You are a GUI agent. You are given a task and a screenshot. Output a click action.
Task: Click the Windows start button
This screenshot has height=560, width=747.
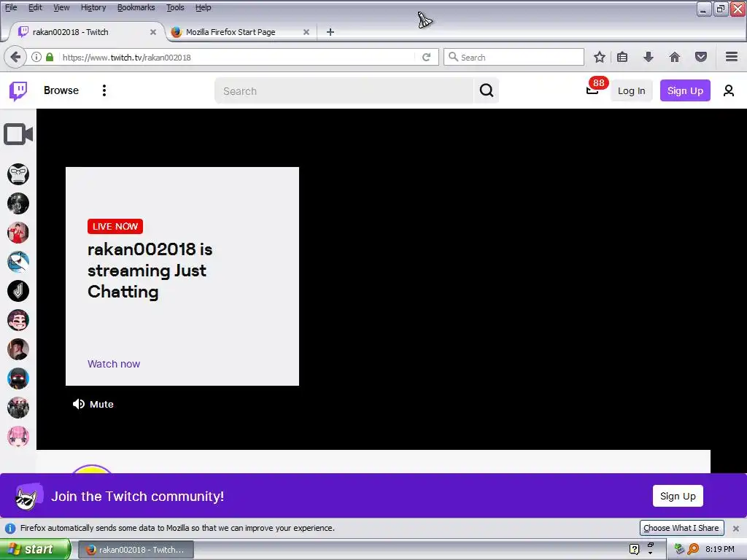point(35,550)
